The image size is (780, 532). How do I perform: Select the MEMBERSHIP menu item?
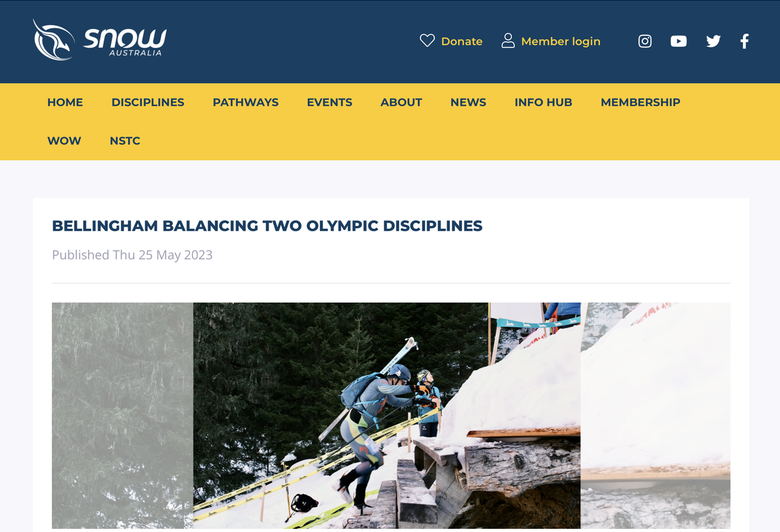click(640, 102)
